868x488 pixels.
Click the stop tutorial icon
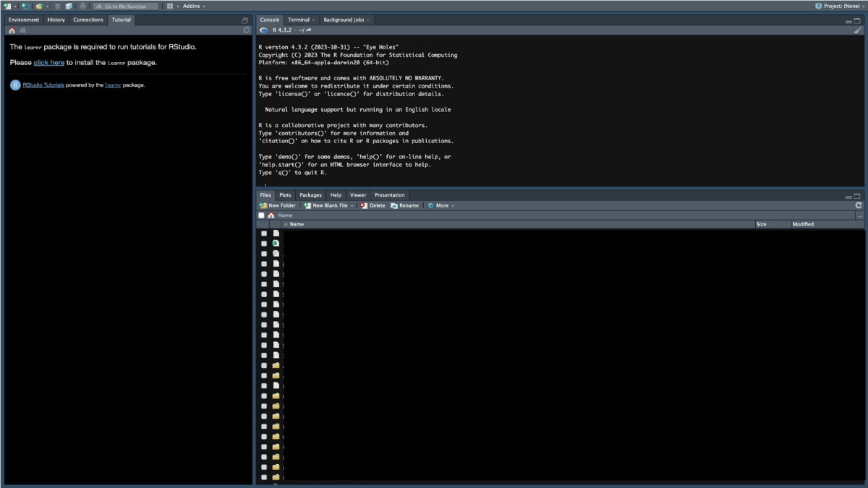[x=22, y=30]
